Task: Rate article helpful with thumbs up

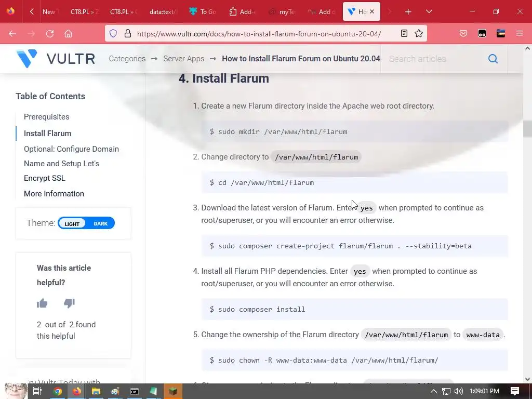Action: pos(42,303)
